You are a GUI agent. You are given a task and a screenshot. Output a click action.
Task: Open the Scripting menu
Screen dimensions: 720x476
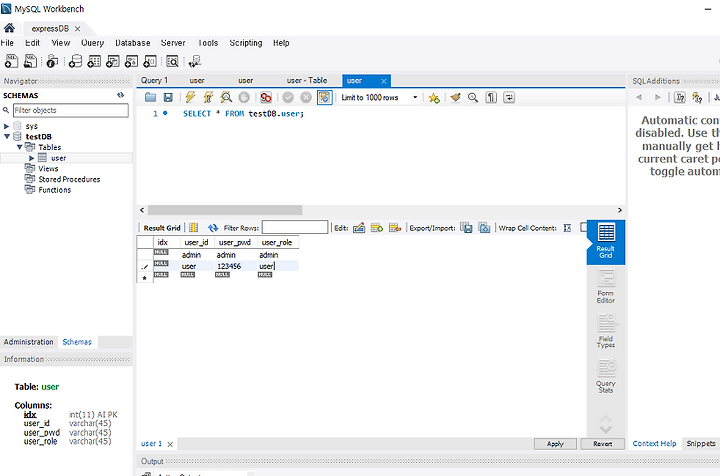[246, 43]
